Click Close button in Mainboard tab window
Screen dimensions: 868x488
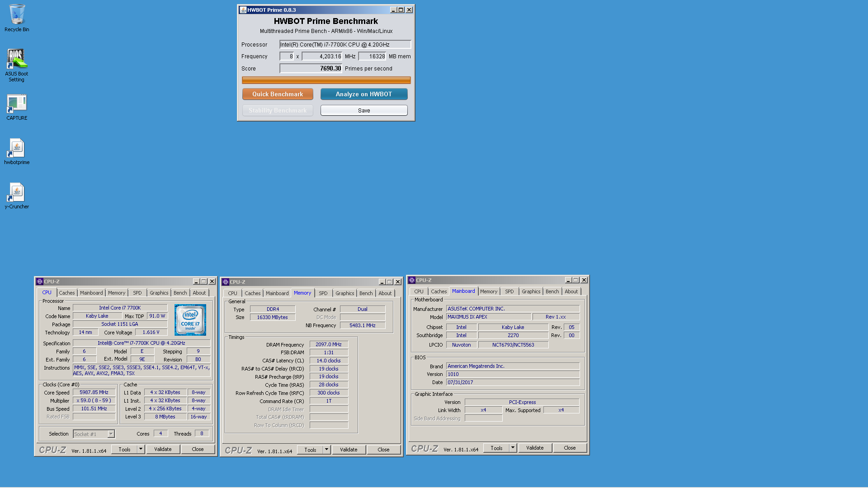click(570, 448)
